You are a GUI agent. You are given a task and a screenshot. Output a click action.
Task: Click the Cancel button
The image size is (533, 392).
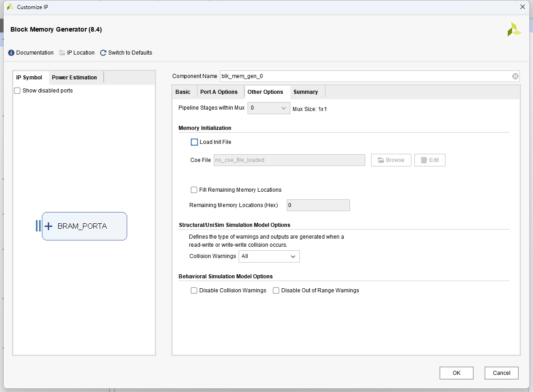click(501, 373)
